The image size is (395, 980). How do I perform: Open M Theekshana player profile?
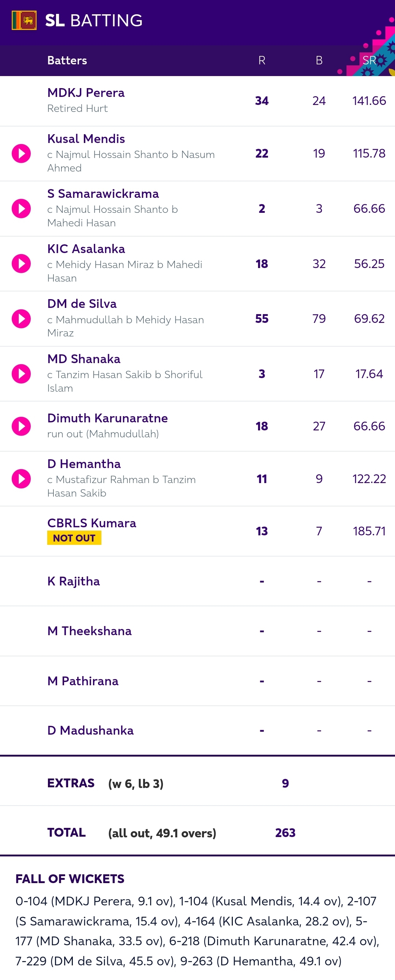pyautogui.click(x=90, y=631)
